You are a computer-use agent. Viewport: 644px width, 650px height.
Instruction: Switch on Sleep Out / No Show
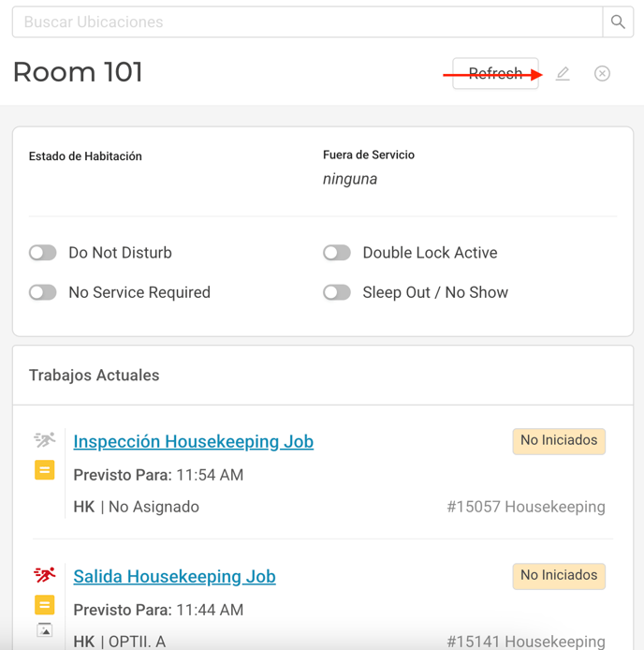pos(337,292)
